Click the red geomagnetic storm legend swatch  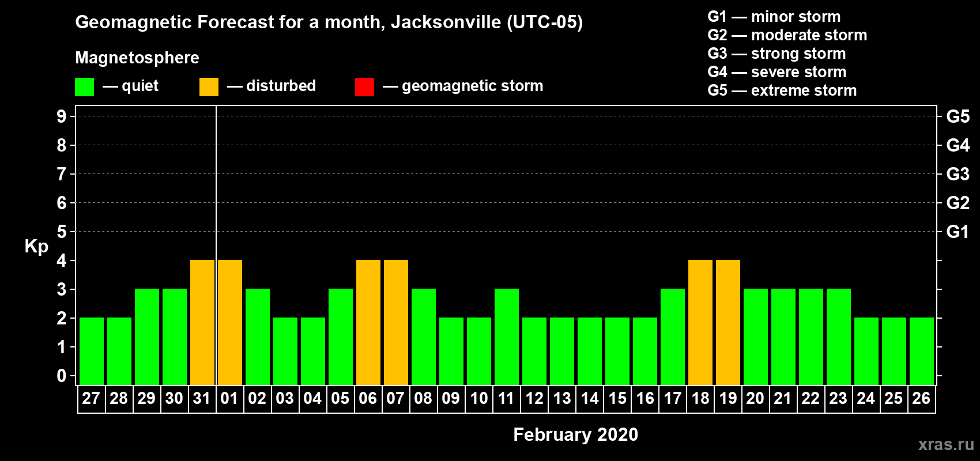click(x=364, y=87)
